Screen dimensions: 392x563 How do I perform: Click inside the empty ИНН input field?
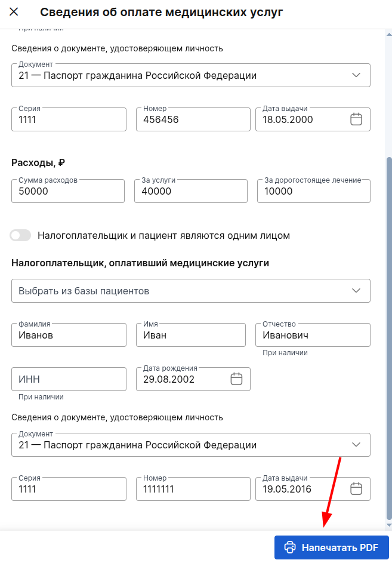click(68, 379)
